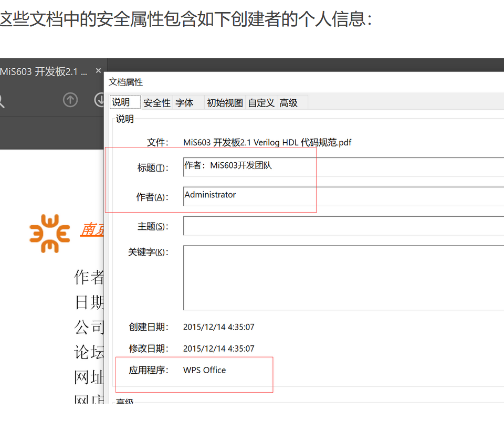Click the 文档属性 dialog title
Screen dimensions: 504x432
(125, 82)
